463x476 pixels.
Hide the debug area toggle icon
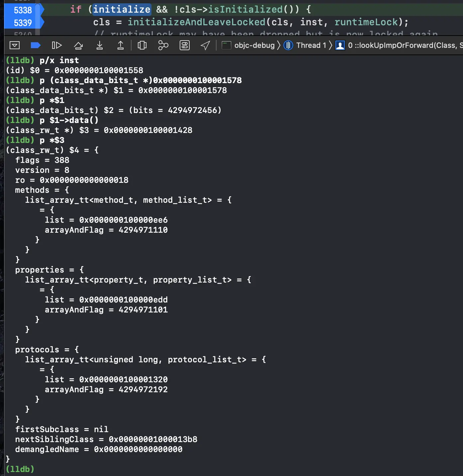pyautogui.click(x=15, y=45)
